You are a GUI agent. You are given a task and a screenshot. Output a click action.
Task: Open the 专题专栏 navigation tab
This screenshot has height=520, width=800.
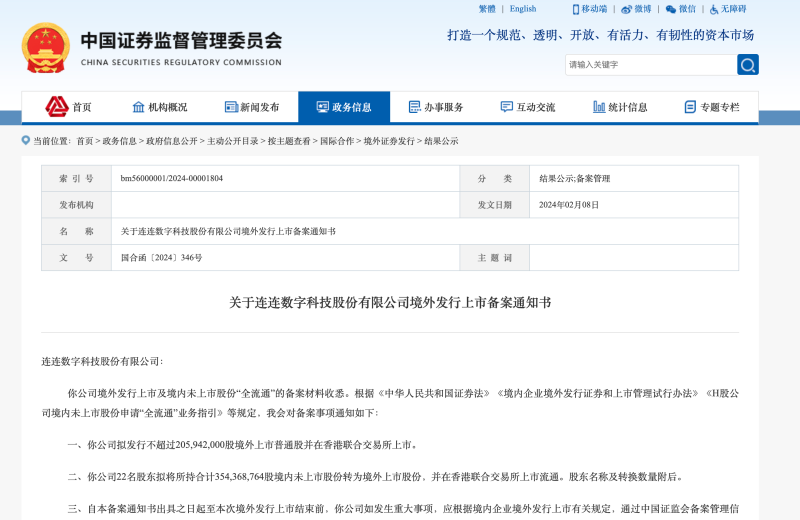coord(712,107)
